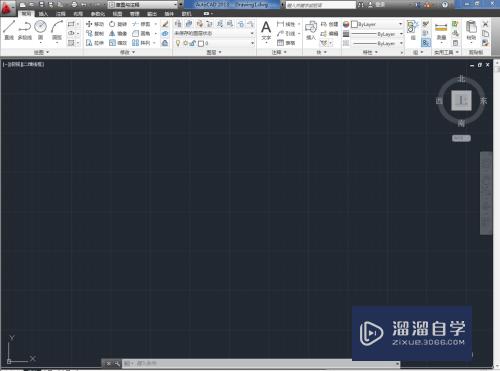Open the object color ByLayer dropdown
This screenshot has width=500, height=371.
tap(377, 24)
